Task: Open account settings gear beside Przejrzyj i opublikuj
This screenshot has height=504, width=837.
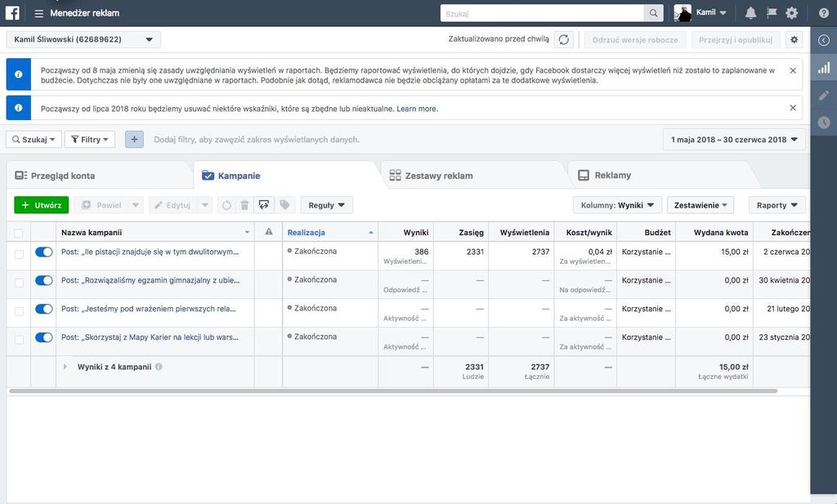Action: click(x=794, y=39)
